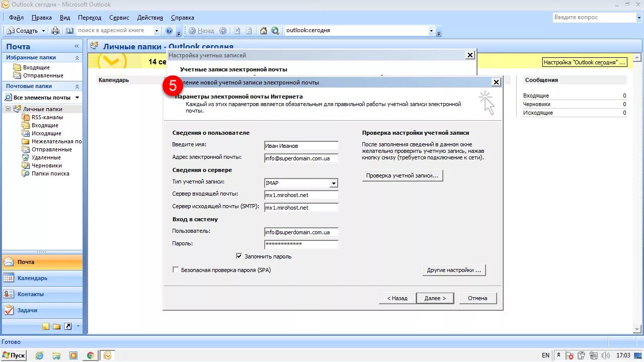Open the Сервис menu
This screenshot has height=362, width=644.
click(x=119, y=18)
